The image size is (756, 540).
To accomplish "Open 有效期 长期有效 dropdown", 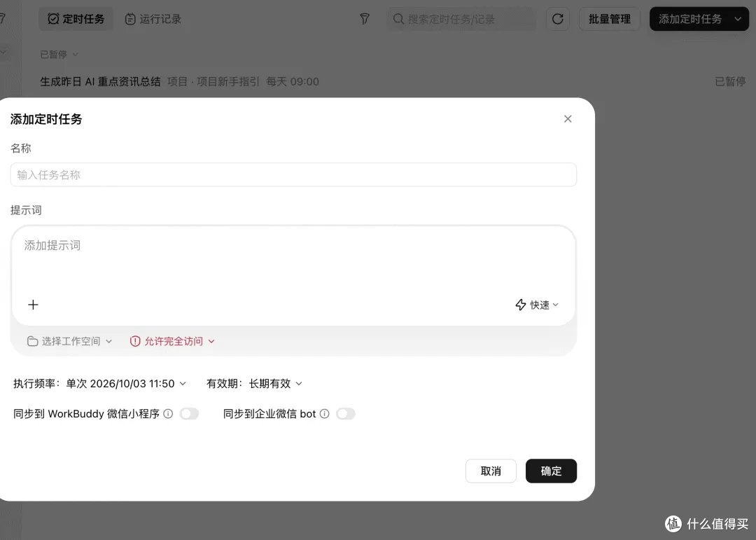I will click(275, 384).
